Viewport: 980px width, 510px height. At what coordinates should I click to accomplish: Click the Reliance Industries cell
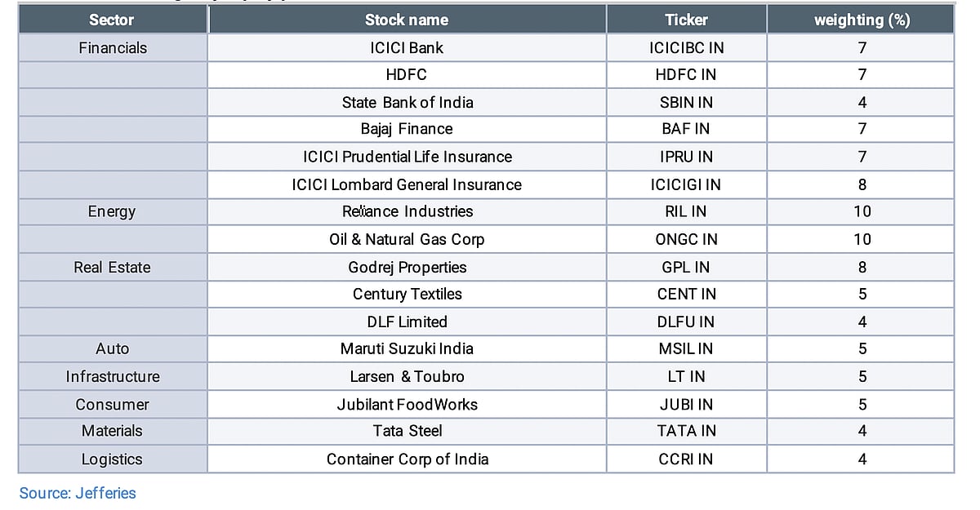pos(407,211)
